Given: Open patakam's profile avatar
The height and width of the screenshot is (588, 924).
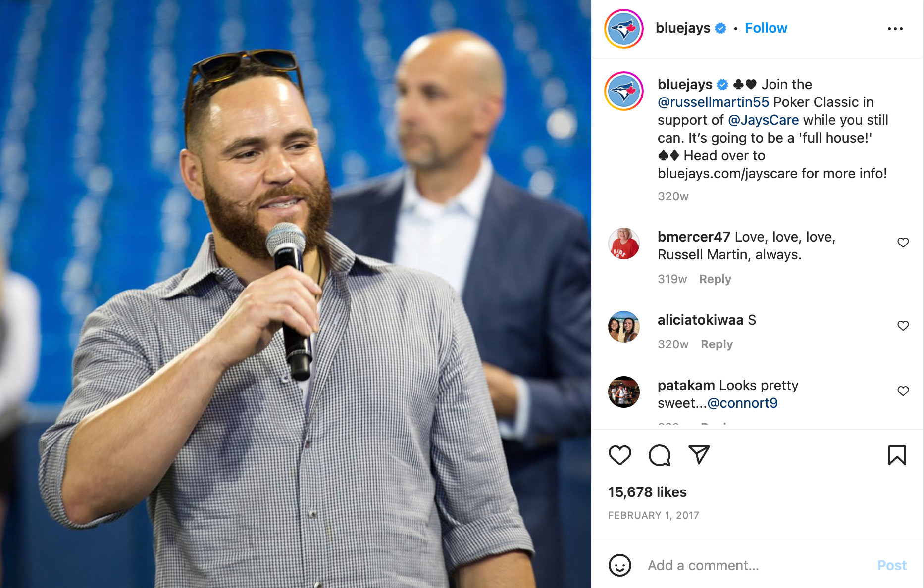Looking at the screenshot, I should (x=623, y=392).
